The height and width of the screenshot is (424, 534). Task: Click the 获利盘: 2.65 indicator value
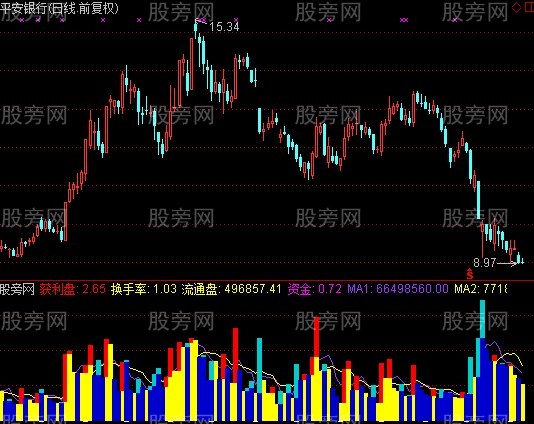(73, 289)
